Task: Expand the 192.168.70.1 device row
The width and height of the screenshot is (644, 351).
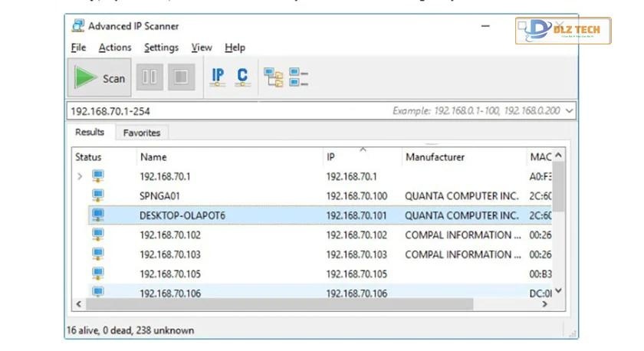Action: click(x=80, y=176)
